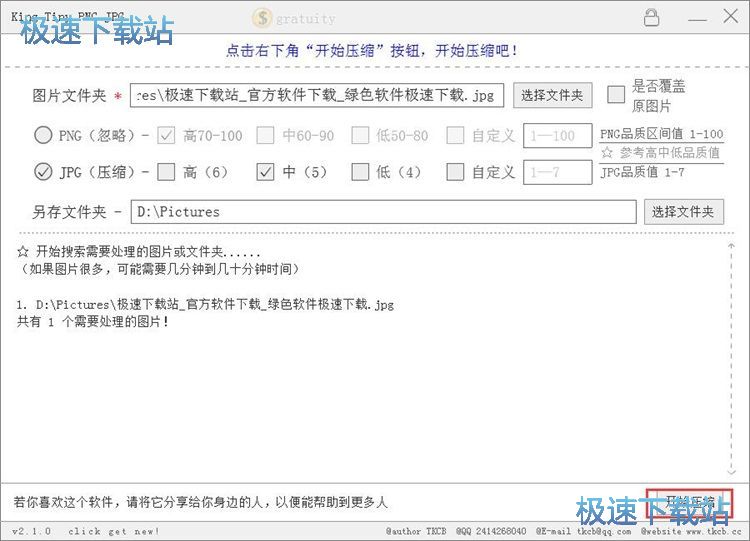
Task: Click the 'click get new!' version link
Action: [113, 531]
